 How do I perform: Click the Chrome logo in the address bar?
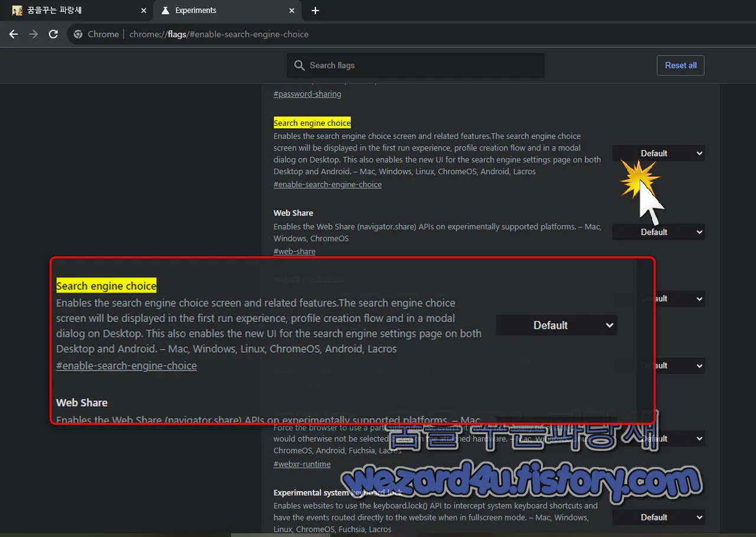pos(78,34)
